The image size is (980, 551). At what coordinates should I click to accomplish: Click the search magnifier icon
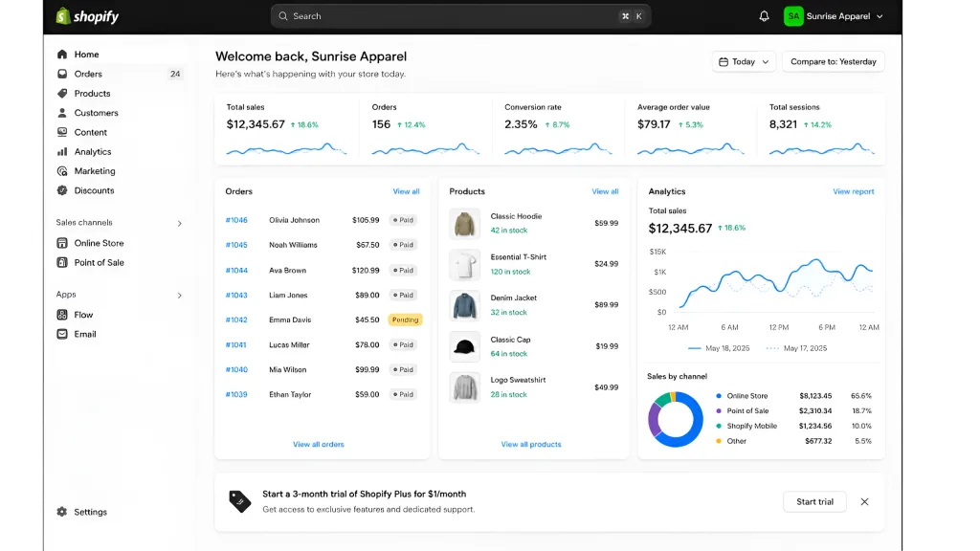283,16
